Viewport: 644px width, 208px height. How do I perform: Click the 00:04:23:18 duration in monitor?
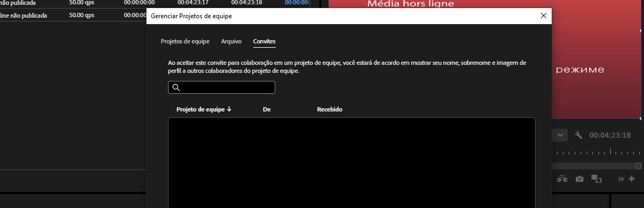tap(610, 135)
